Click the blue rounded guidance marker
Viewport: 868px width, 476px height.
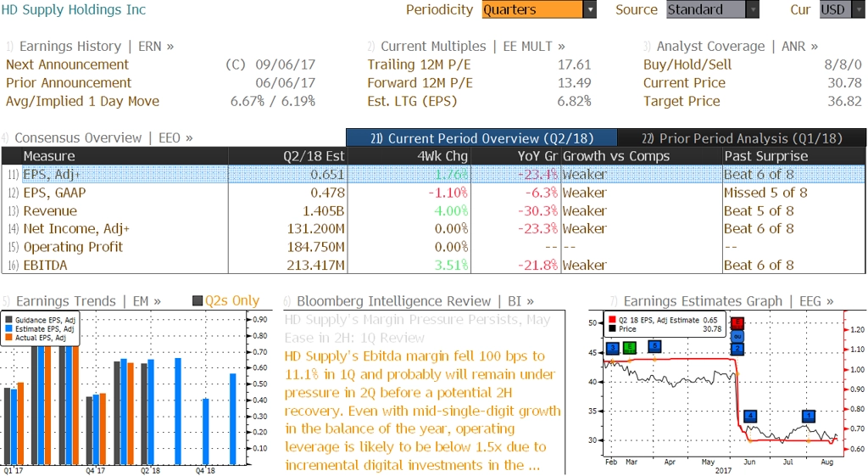[737, 336]
